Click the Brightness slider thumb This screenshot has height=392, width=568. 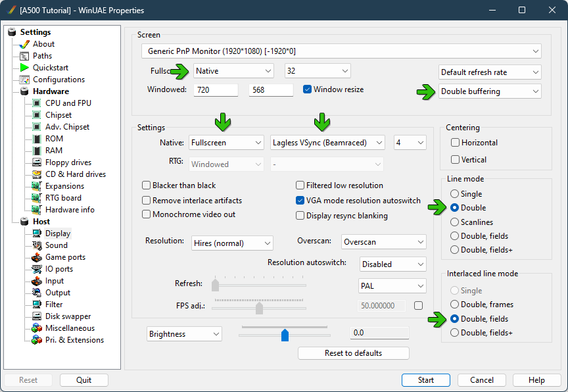tap(285, 335)
